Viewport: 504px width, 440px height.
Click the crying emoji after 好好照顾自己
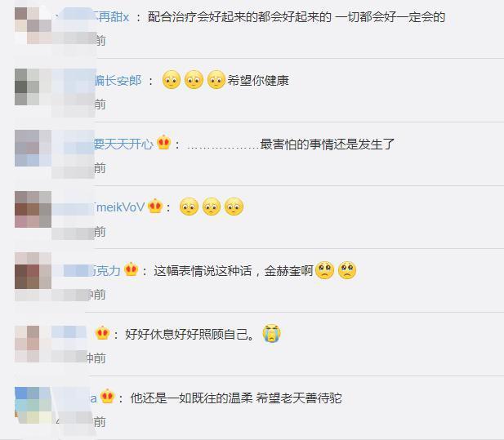click(272, 333)
